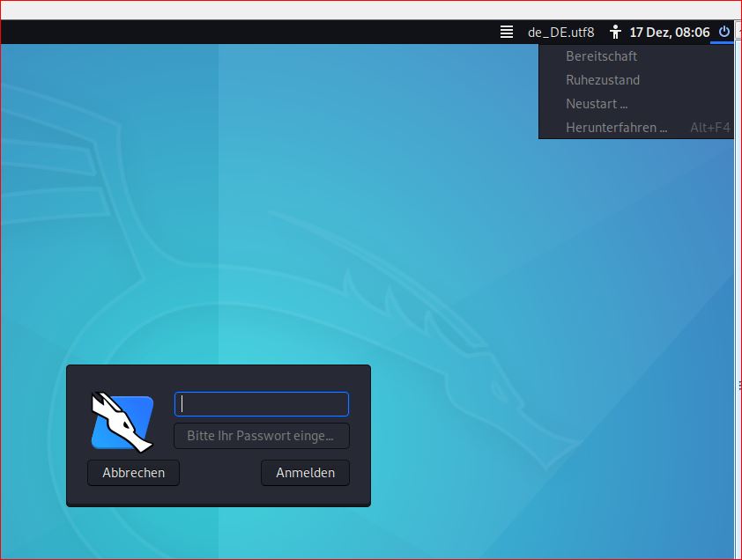The width and height of the screenshot is (742, 560).
Task: Select Herunterfahren ... to shut down
Action: tap(616, 127)
